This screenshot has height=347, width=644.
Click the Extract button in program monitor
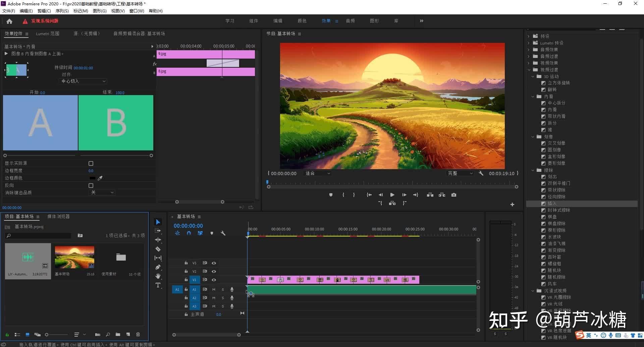(x=442, y=195)
